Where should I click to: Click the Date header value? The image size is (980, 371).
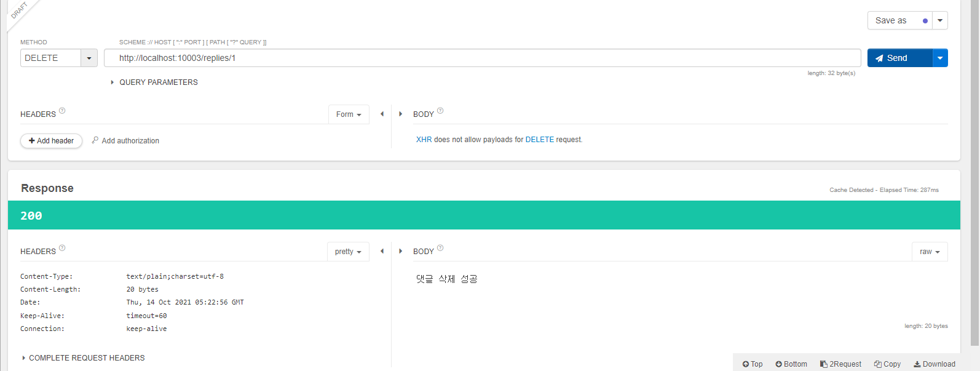pos(185,303)
